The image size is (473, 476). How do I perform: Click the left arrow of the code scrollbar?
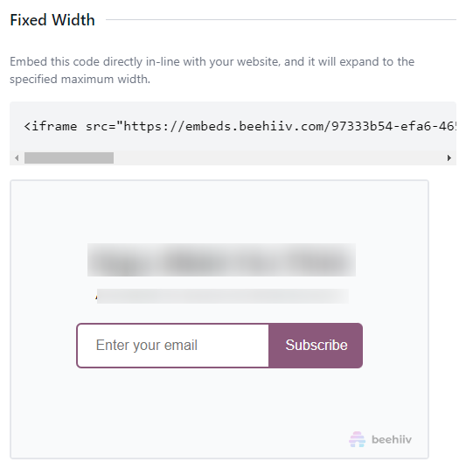[17, 157]
